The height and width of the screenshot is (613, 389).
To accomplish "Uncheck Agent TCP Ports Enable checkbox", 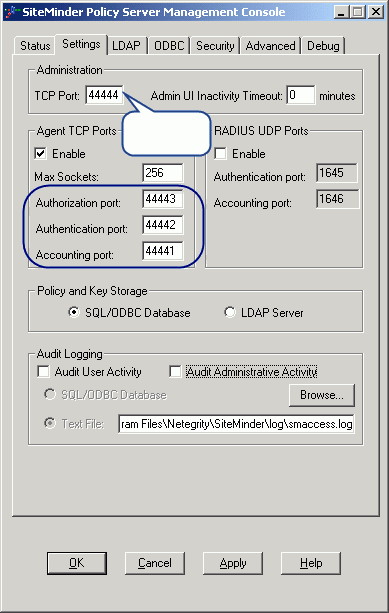I will pos(41,153).
